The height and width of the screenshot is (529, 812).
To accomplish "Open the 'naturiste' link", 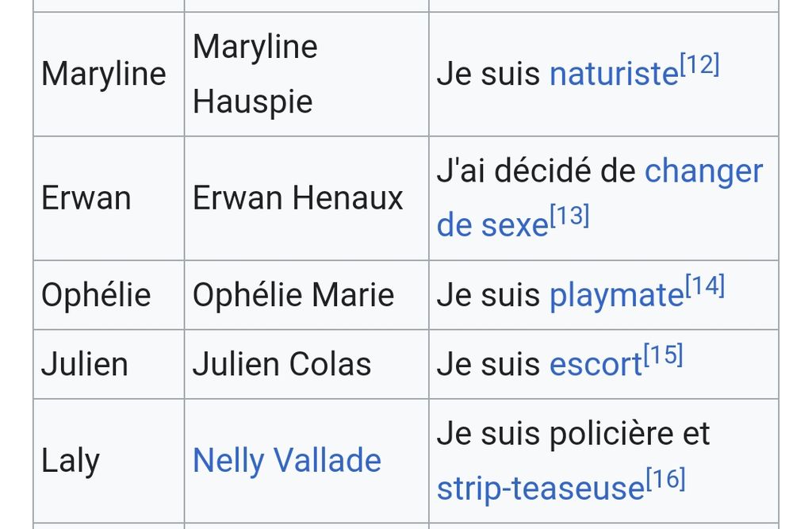I will pos(613,74).
